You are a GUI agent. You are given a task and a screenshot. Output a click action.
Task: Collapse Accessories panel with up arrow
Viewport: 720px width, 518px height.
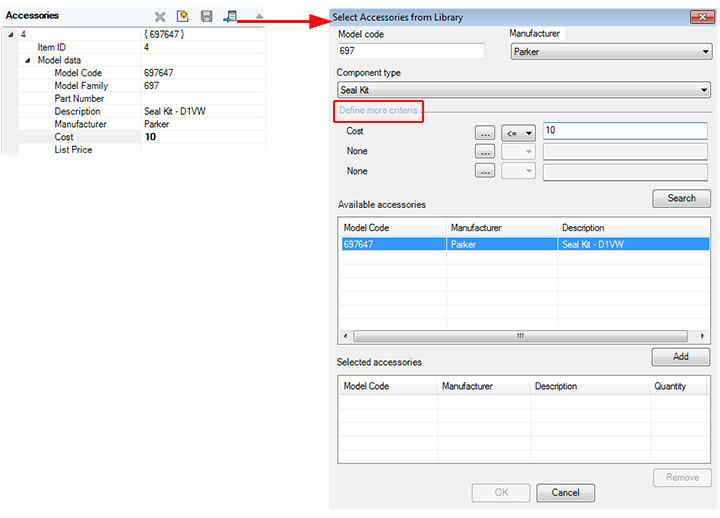[x=259, y=16]
